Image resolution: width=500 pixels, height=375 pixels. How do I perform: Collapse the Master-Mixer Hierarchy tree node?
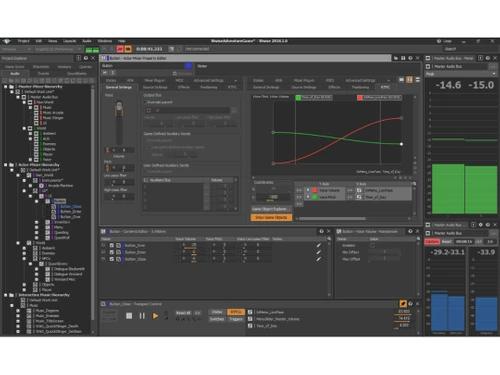click(x=6, y=87)
